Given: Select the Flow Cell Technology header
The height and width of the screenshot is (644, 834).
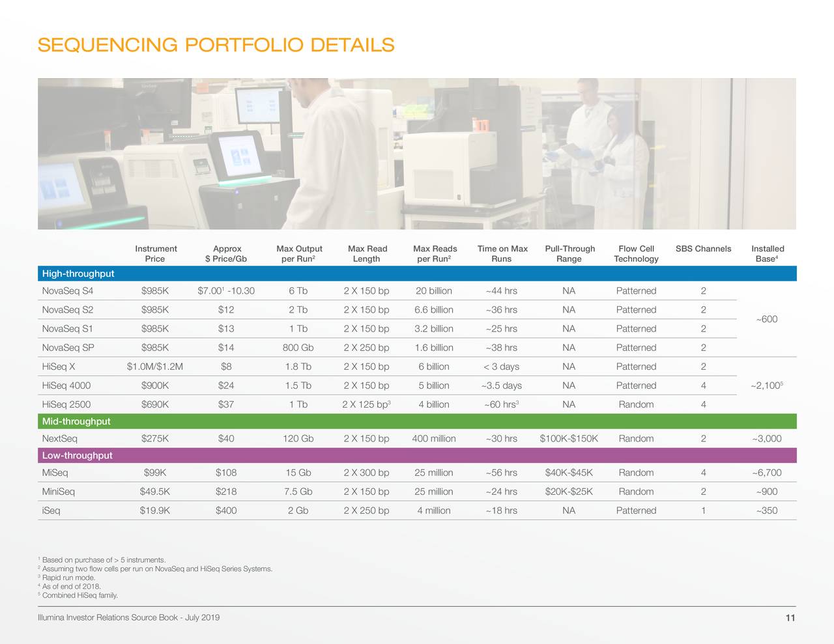Looking at the screenshot, I should point(636,254).
